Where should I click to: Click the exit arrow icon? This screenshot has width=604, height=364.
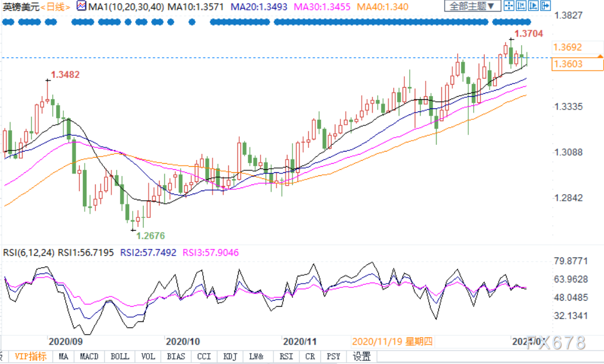click(x=546, y=7)
